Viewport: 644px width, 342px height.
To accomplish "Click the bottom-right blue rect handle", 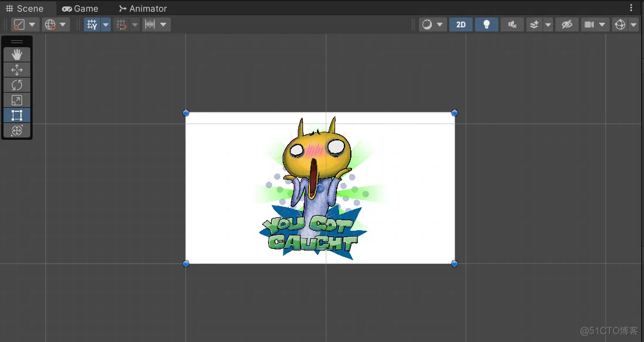I will click(x=454, y=263).
